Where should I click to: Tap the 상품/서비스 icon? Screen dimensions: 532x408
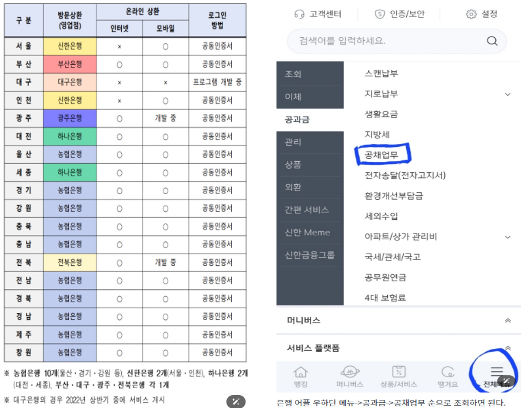(x=399, y=372)
